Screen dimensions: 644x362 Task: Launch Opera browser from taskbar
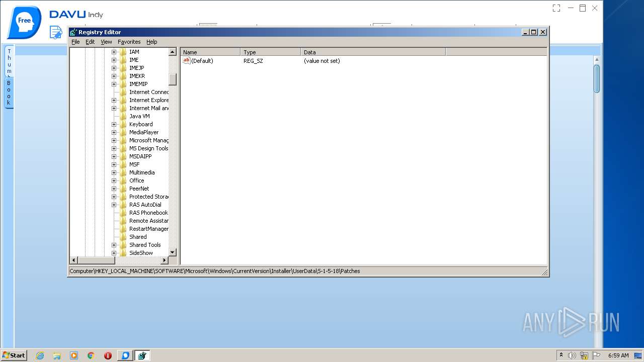[108, 355]
